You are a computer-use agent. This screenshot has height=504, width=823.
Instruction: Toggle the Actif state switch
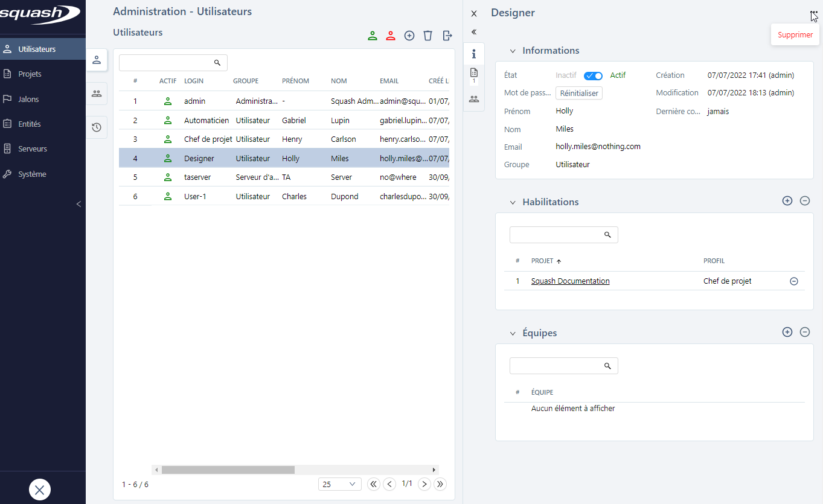click(x=593, y=76)
